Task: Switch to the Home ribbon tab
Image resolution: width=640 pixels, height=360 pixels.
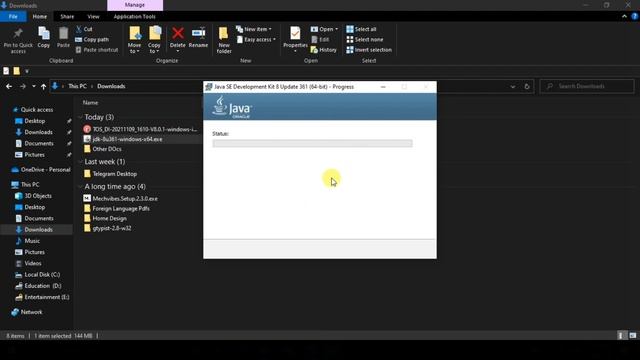Action: [x=40, y=16]
